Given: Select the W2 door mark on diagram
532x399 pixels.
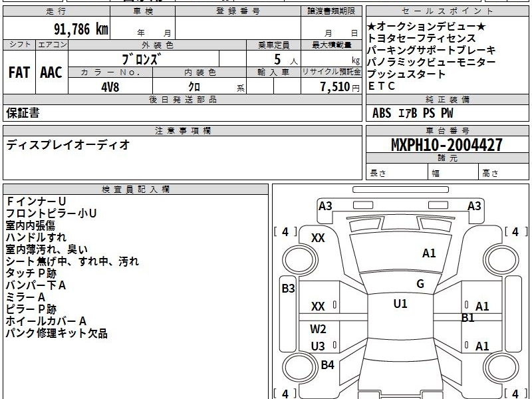Looking at the screenshot, I should [318, 329].
